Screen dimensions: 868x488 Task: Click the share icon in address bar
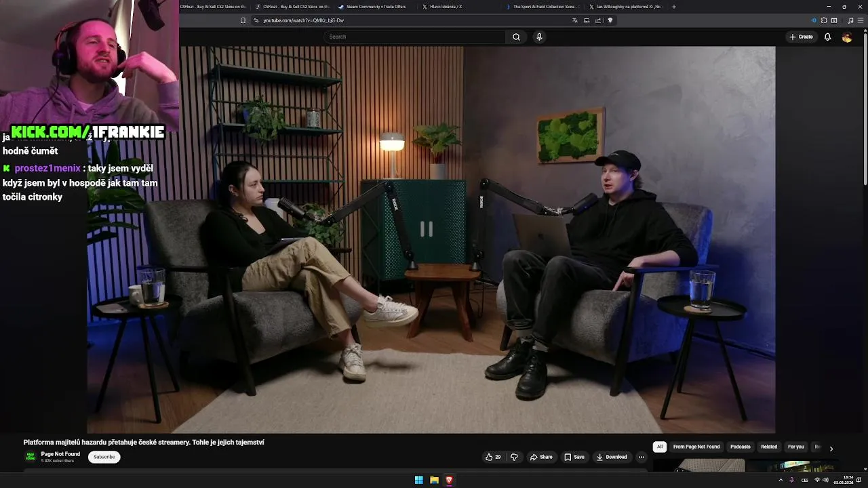coord(598,20)
